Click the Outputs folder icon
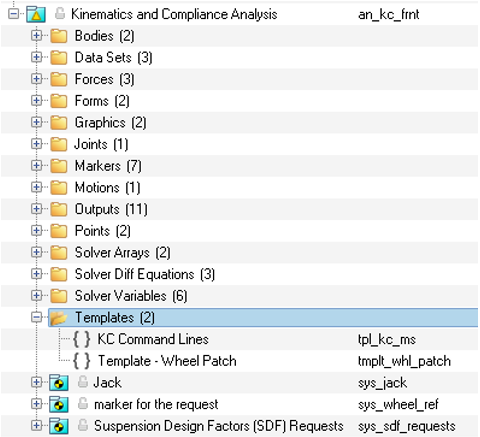Viewport: 480px width, 437px height. pos(59,209)
